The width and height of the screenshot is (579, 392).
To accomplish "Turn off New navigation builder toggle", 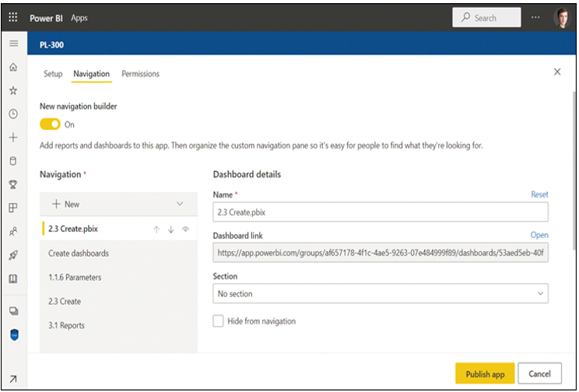I will 50,124.
